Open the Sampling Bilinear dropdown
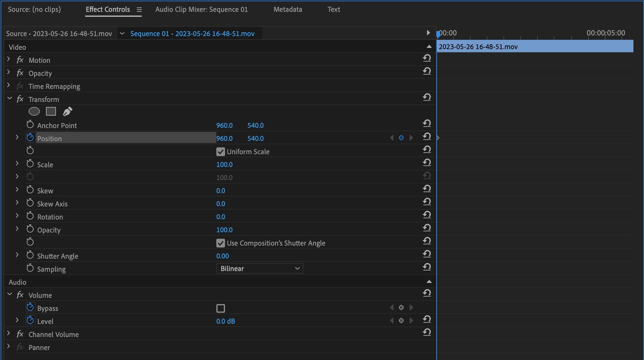The image size is (644, 360). [x=260, y=269]
